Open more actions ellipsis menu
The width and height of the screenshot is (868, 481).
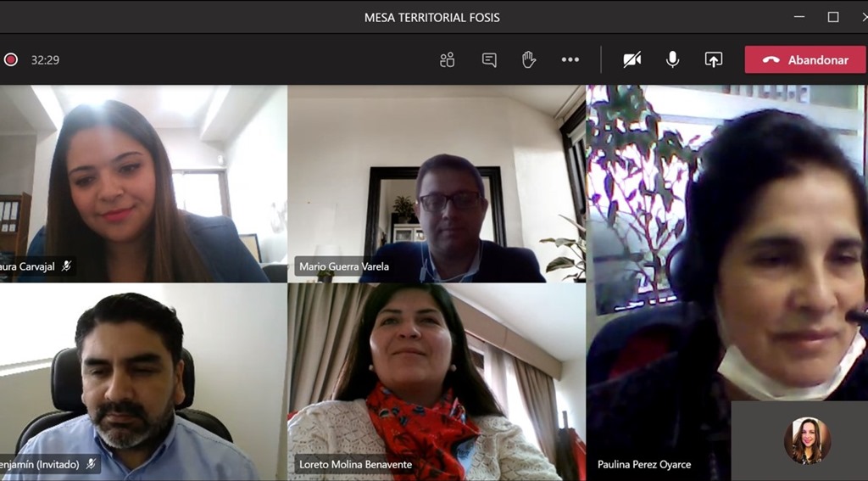(570, 60)
